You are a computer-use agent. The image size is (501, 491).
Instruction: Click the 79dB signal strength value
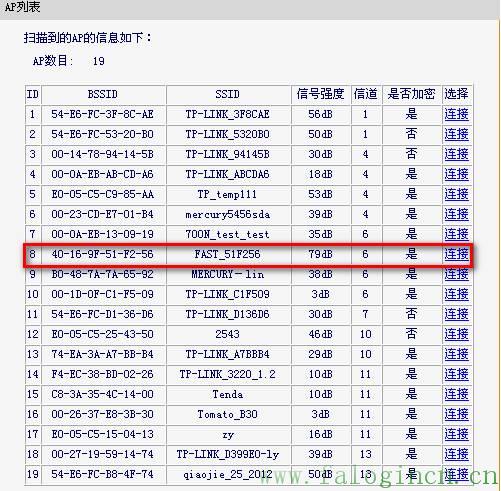pos(320,254)
